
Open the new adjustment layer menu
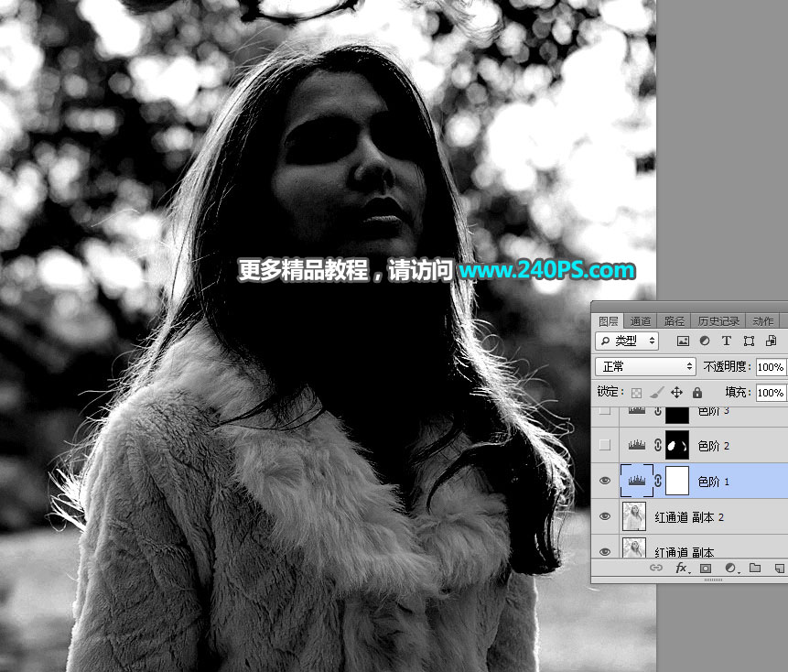[730, 569]
